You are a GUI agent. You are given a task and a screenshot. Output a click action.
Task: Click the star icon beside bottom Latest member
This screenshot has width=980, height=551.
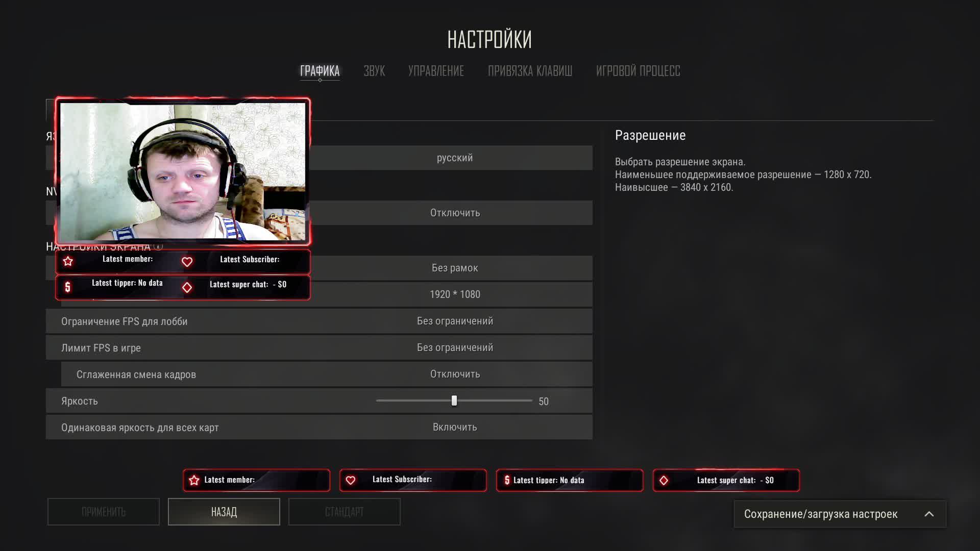tap(194, 481)
